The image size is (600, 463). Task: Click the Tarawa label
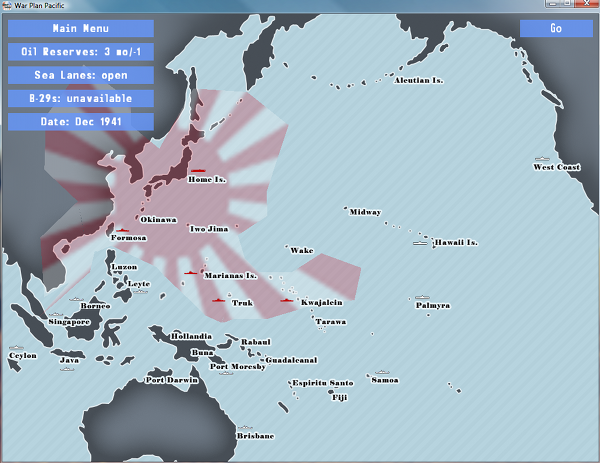click(331, 322)
